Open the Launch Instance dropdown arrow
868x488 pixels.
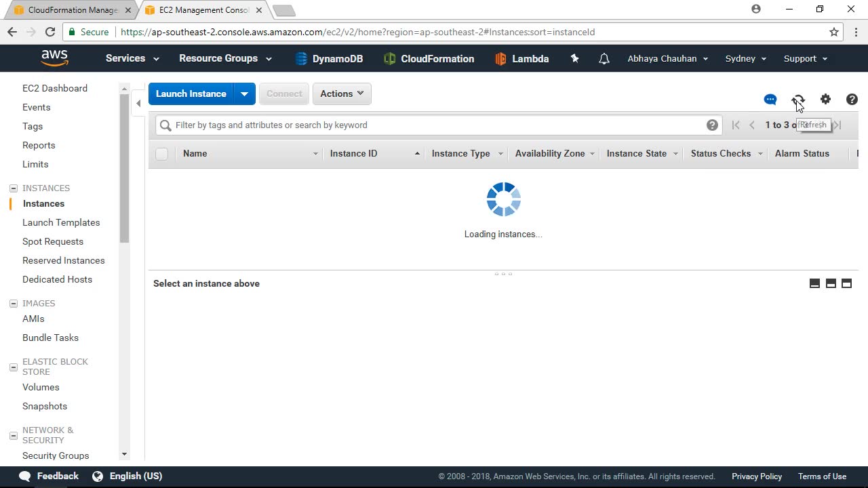pos(244,94)
